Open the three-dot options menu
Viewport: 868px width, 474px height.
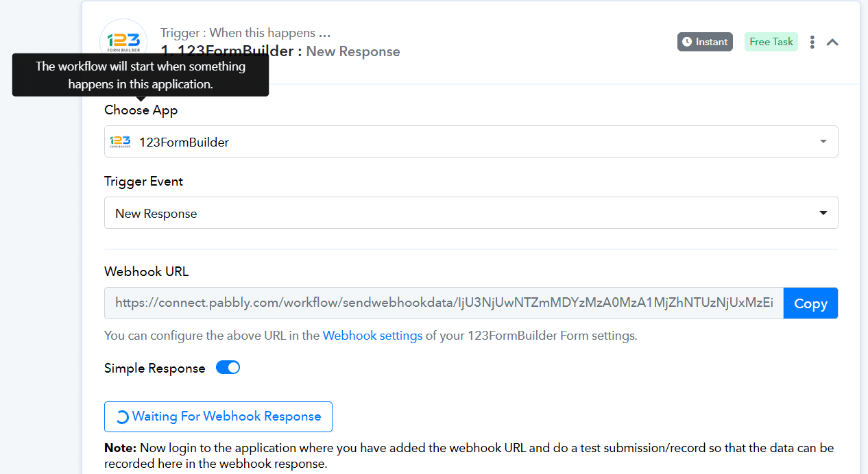[x=812, y=42]
